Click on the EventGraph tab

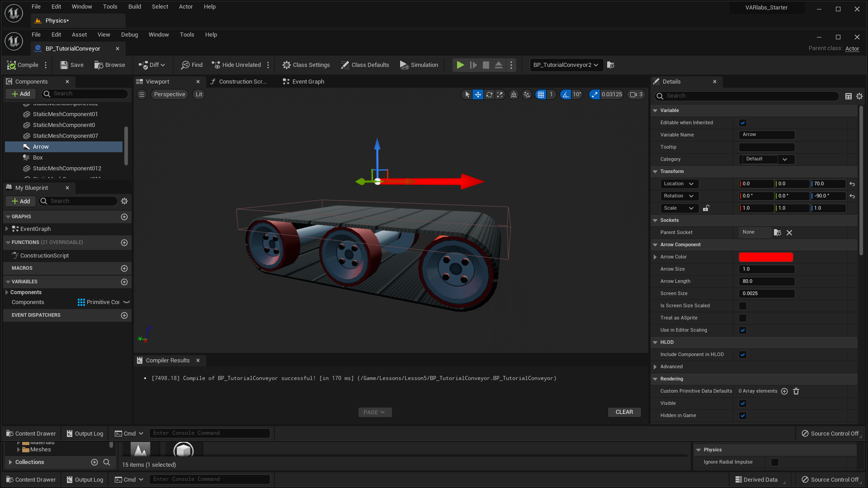coord(309,81)
